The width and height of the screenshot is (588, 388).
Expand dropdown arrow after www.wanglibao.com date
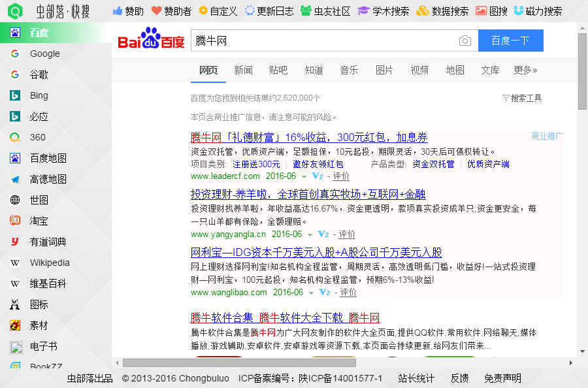tap(311, 293)
